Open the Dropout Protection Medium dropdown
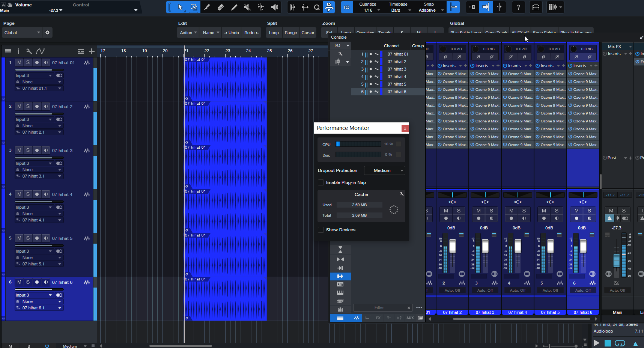 (x=384, y=170)
